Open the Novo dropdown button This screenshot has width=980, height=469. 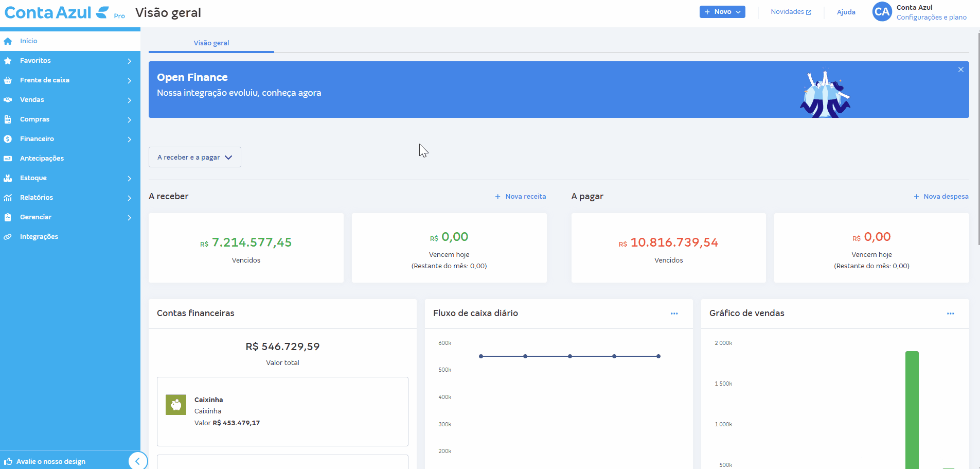pyautogui.click(x=722, y=12)
